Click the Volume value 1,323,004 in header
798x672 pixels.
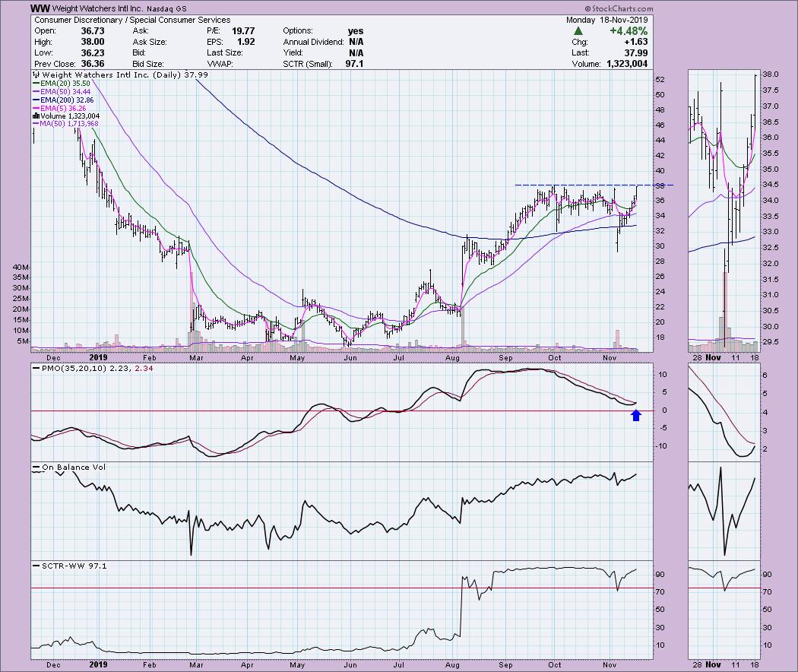[x=627, y=64]
